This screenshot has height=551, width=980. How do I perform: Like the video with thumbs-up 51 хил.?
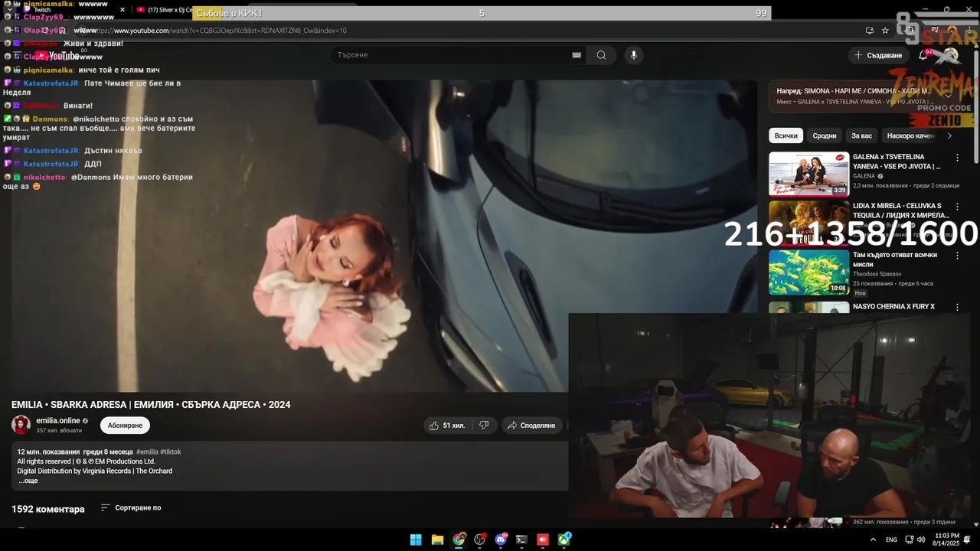coord(448,425)
